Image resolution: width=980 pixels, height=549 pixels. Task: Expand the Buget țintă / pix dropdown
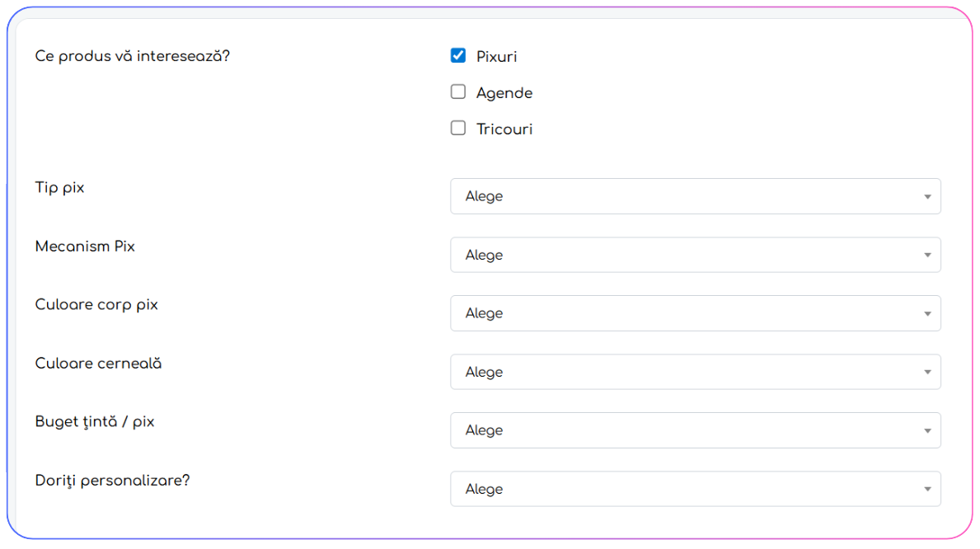click(695, 431)
